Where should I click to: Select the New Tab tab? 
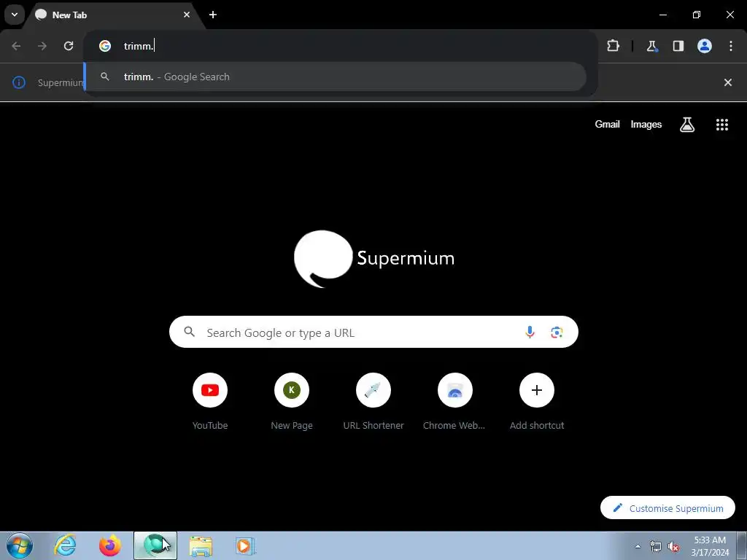tap(115, 15)
